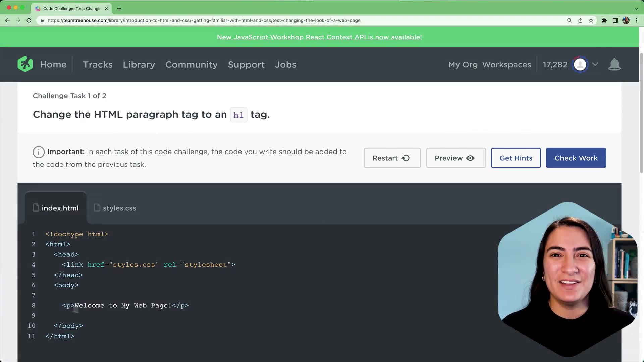Click the zoom magnifier icon in address bar
The height and width of the screenshot is (362, 644).
tap(569, 20)
